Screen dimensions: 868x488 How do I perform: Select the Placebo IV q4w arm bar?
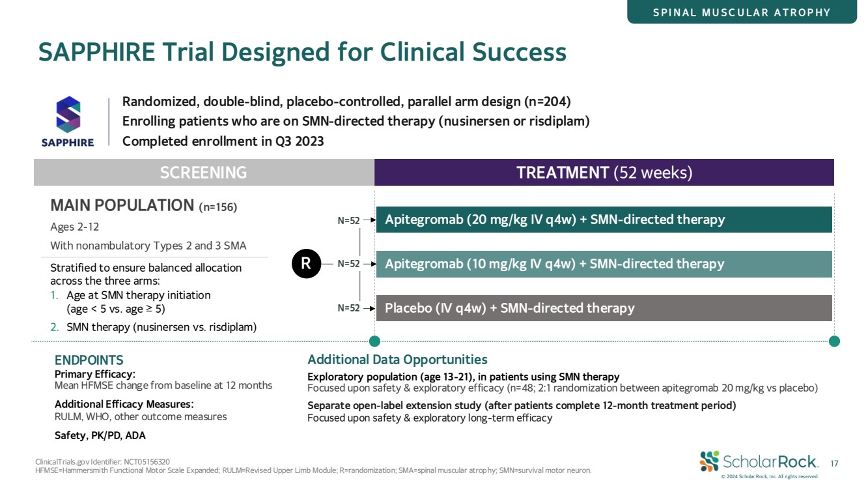(x=604, y=308)
